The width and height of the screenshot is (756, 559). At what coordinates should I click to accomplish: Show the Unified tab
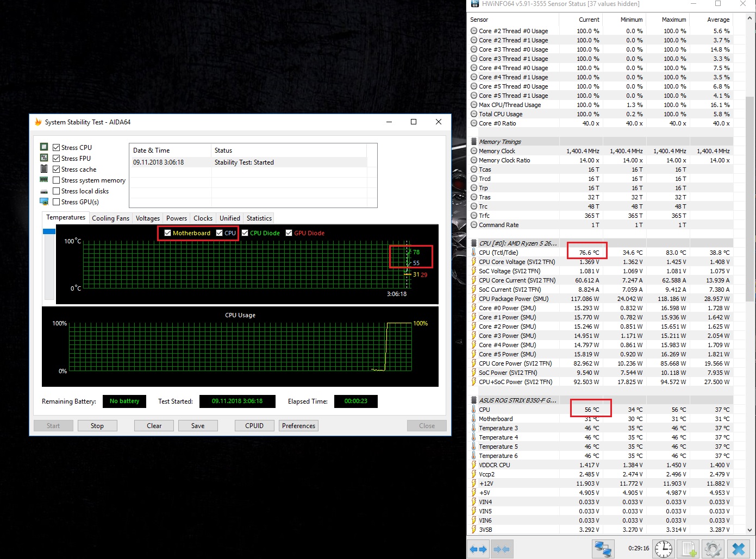[x=230, y=218]
